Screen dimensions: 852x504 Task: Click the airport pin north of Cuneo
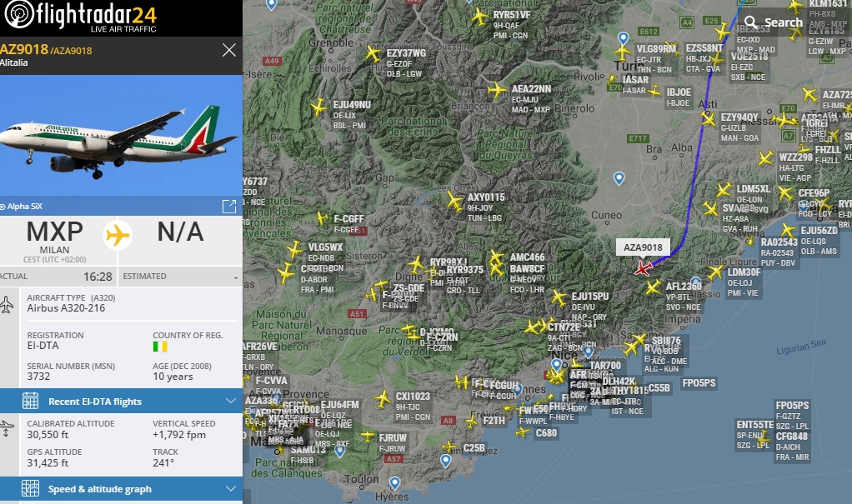(619, 177)
